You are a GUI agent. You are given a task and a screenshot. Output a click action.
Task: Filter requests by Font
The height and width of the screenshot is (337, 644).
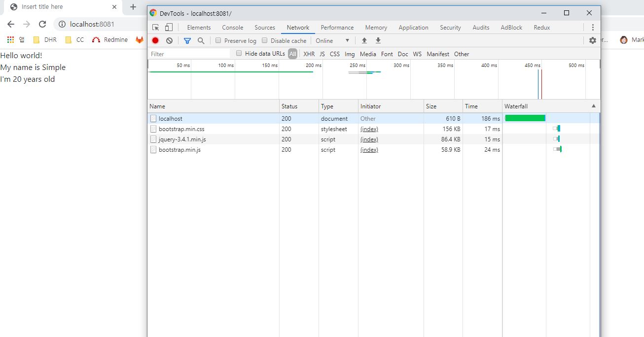387,54
